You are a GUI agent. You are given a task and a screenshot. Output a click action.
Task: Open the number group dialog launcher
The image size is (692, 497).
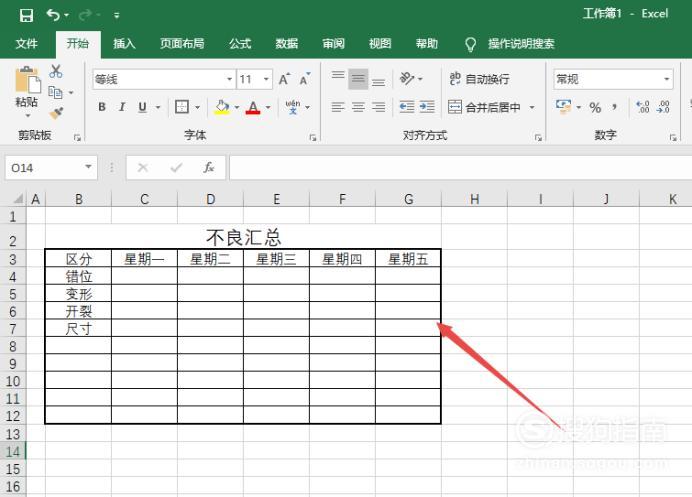tap(673, 138)
